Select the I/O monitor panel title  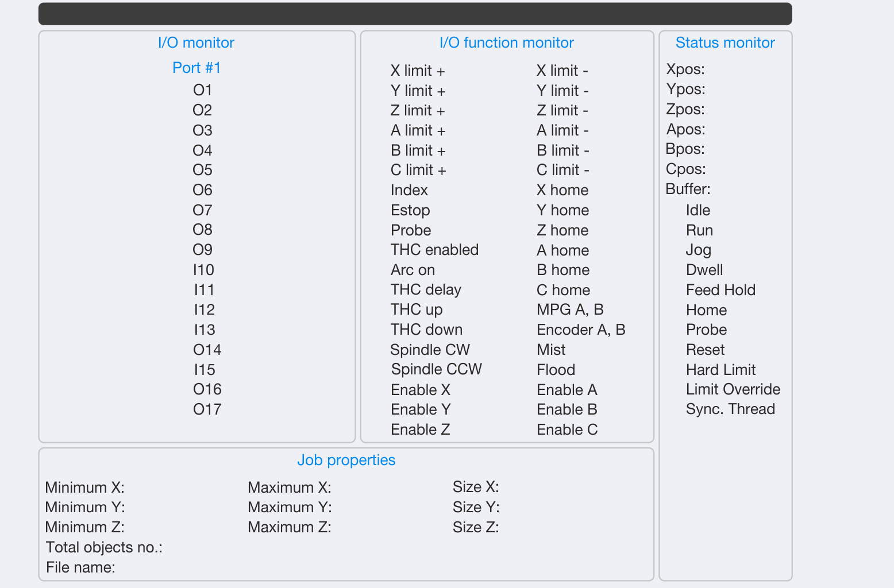(x=196, y=42)
